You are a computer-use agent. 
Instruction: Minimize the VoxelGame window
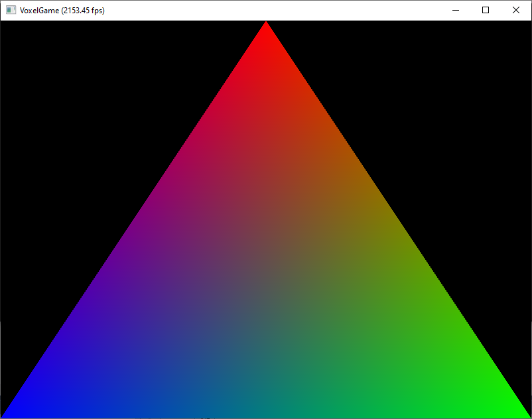pos(456,10)
